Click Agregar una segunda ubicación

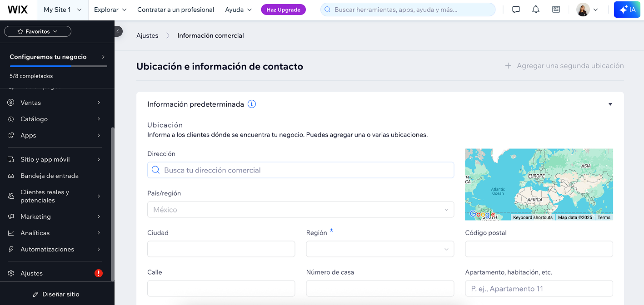564,66
